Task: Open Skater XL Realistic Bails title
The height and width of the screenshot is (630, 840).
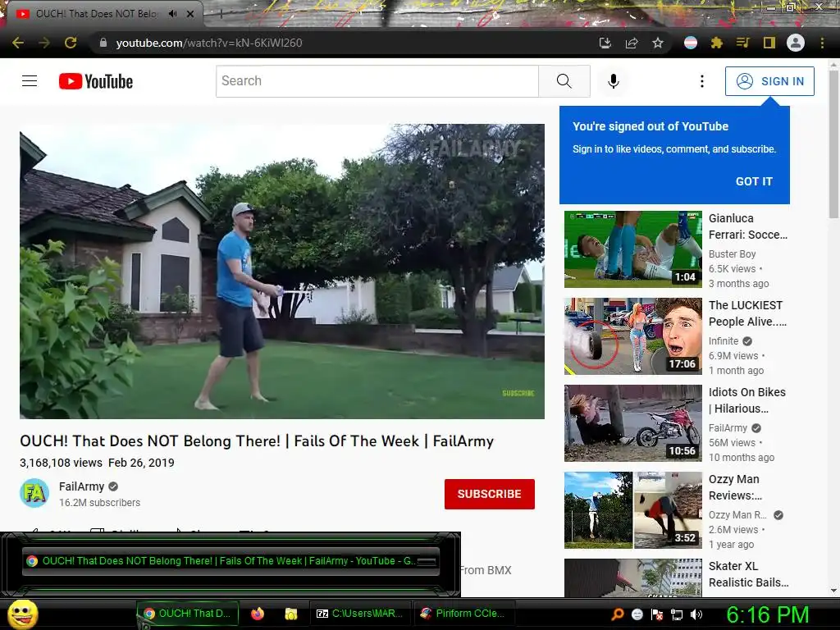Action: [748, 574]
